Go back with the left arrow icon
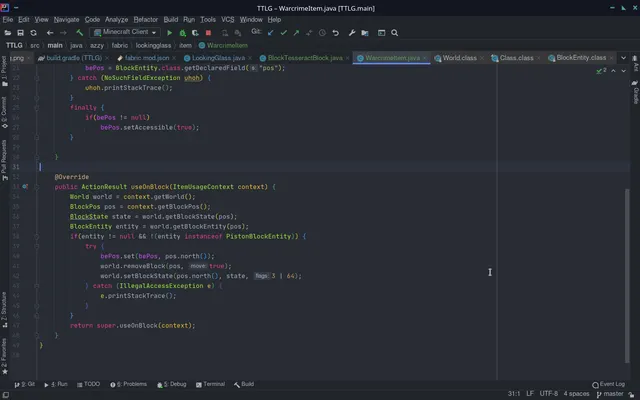 click(50, 33)
